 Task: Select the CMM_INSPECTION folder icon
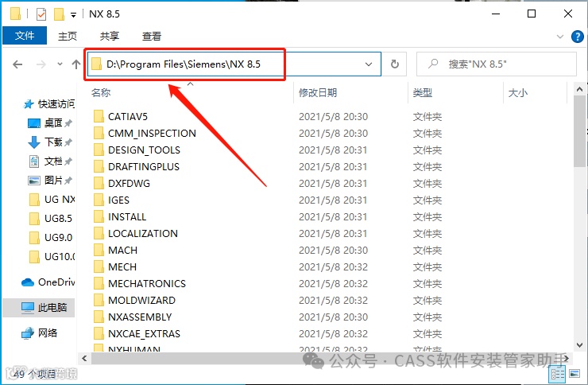(x=99, y=133)
